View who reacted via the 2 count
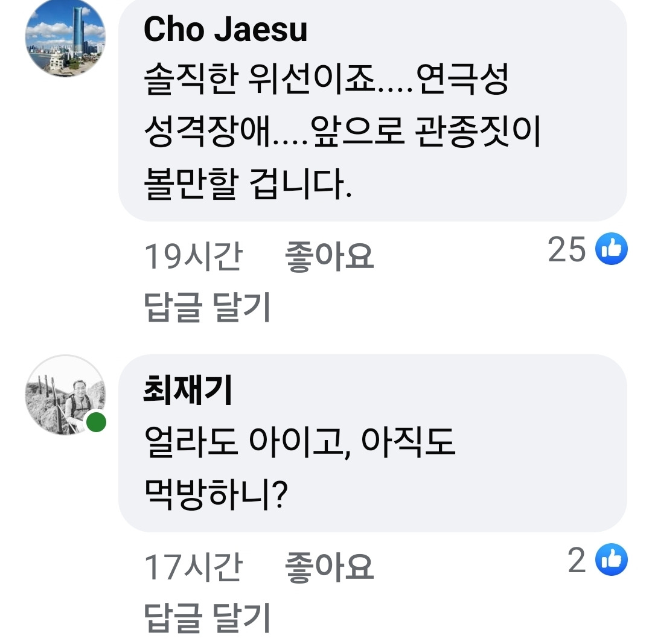The width and height of the screenshot is (652, 644). point(577,561)
